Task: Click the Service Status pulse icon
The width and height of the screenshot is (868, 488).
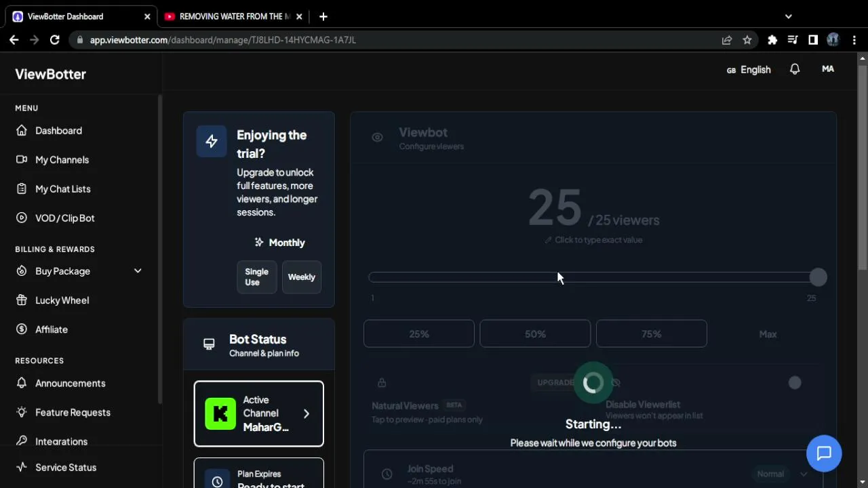Action: pyautogui.click(x=22, y=467)
